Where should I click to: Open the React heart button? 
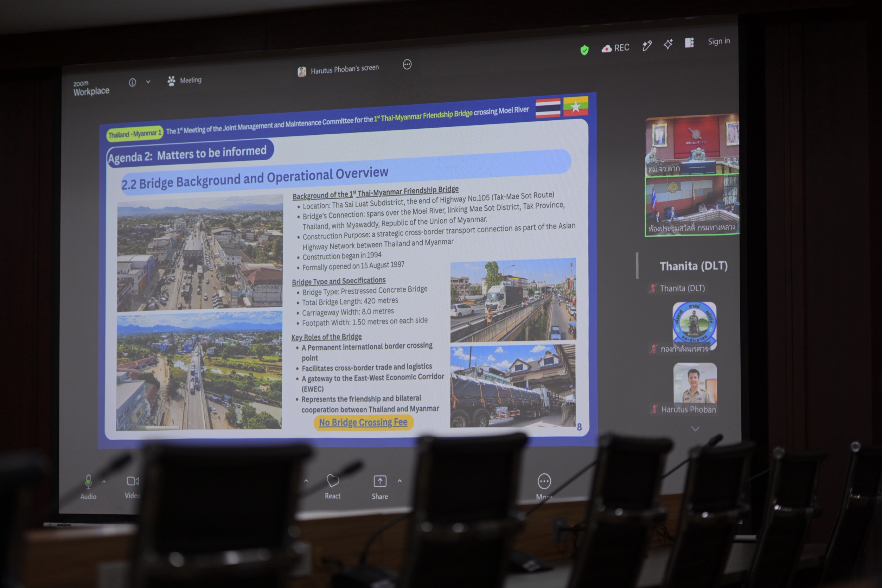(333, 486)
